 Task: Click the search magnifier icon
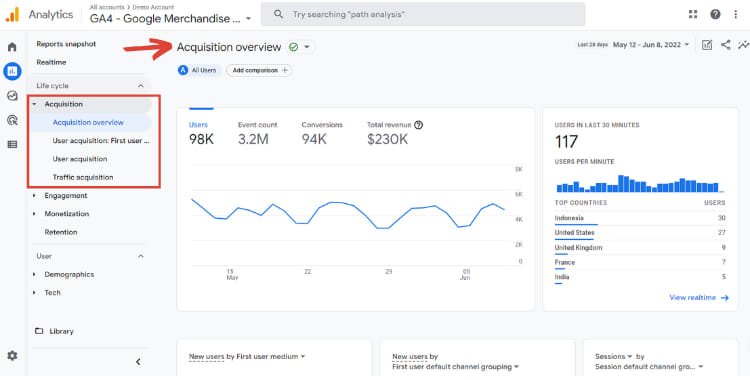click(x=278, y=14)
